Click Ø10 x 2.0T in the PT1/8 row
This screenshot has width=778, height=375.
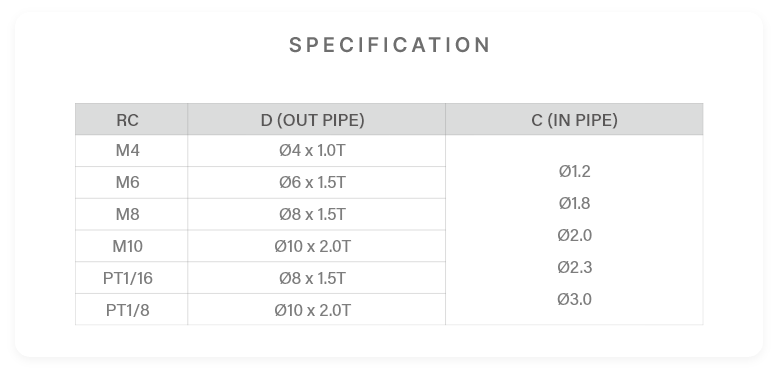[313, 310]
